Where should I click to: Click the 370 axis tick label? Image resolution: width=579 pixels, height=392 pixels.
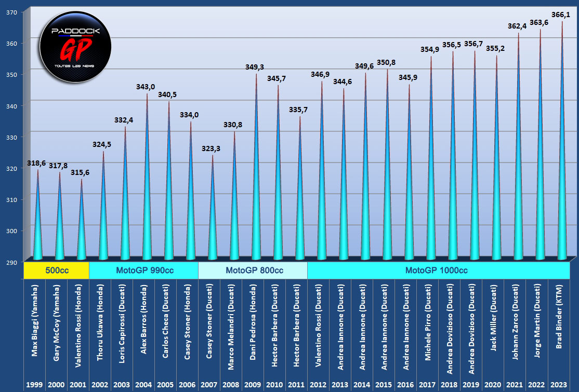click(11, 12)
